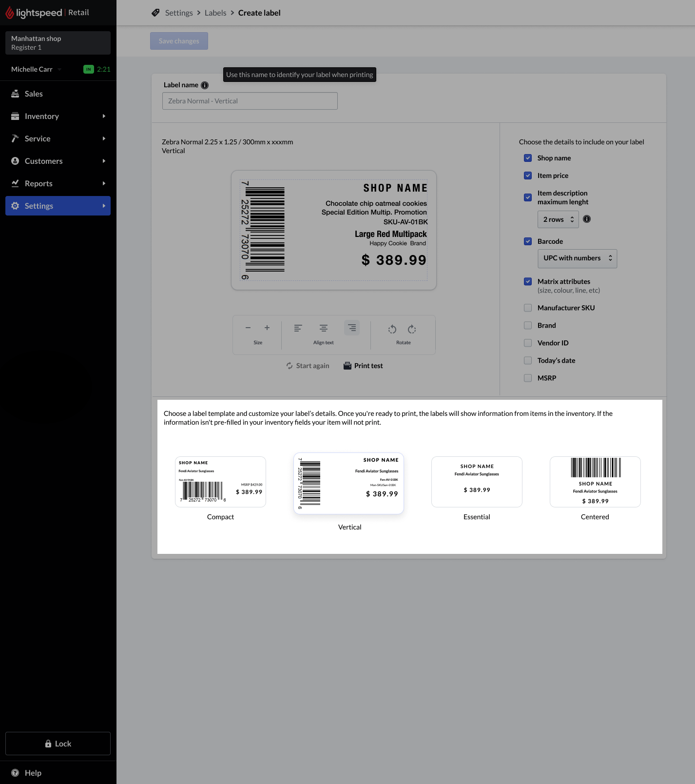695x784 pixels.
Task: Go to the Service section
Action: point(58,138)
